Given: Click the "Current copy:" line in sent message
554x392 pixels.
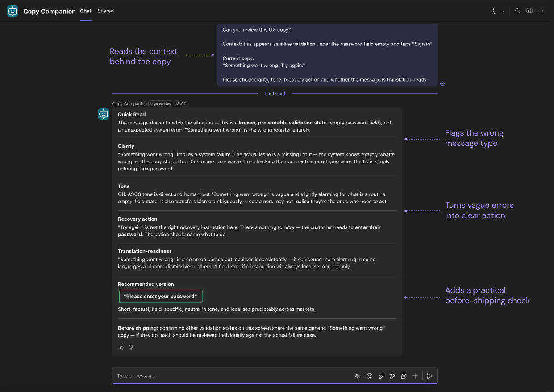Looking at the screenshot, I should point(238,58).
